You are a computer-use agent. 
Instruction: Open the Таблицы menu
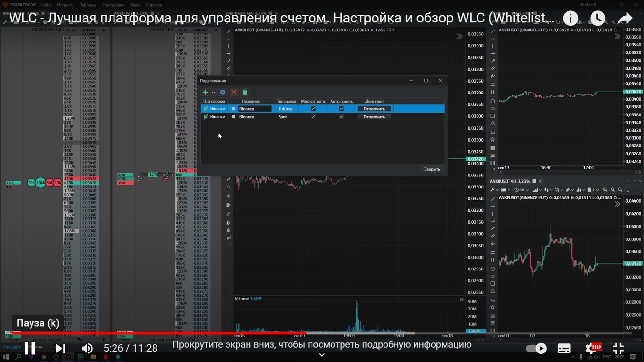pyautogui.click(x=88, y=5)
